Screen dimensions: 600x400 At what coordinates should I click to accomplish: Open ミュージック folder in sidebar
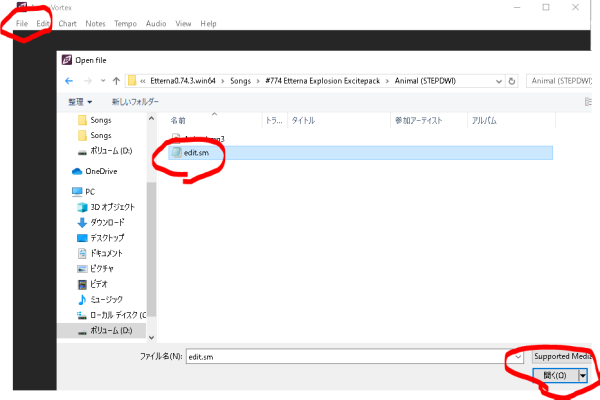tap(106, 300)
